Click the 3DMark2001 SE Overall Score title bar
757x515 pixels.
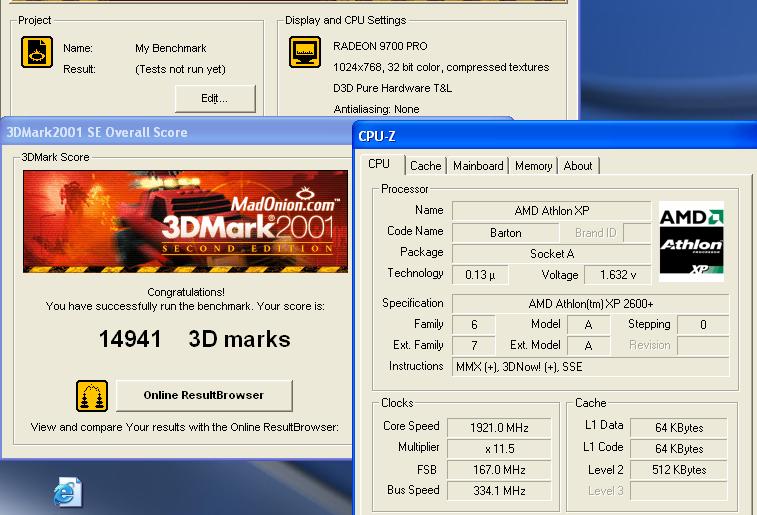177,132
